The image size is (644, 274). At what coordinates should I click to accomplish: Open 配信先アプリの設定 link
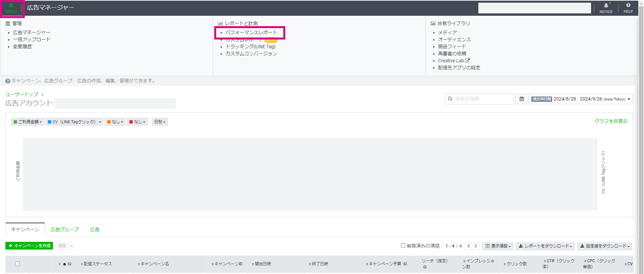tap(459, 68)
